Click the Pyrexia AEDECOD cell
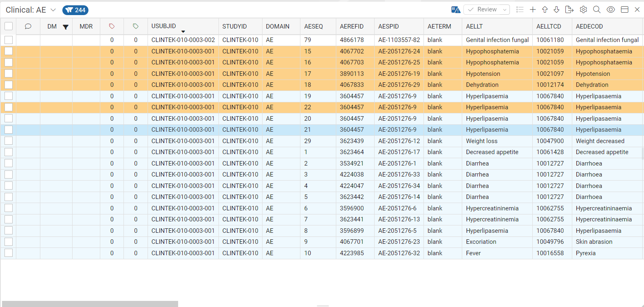Screen dimensions: 644x307 [608, 253]
